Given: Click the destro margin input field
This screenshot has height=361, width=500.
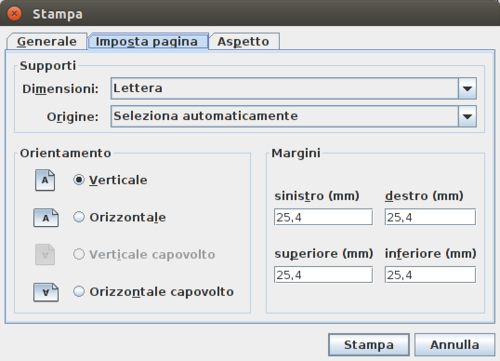Looking at the screenshot, I should tap(430, 217).
